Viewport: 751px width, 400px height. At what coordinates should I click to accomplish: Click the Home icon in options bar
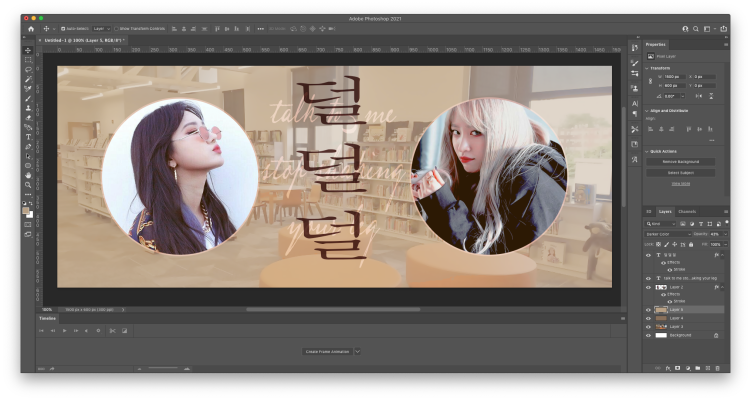(x=31, y=29)
